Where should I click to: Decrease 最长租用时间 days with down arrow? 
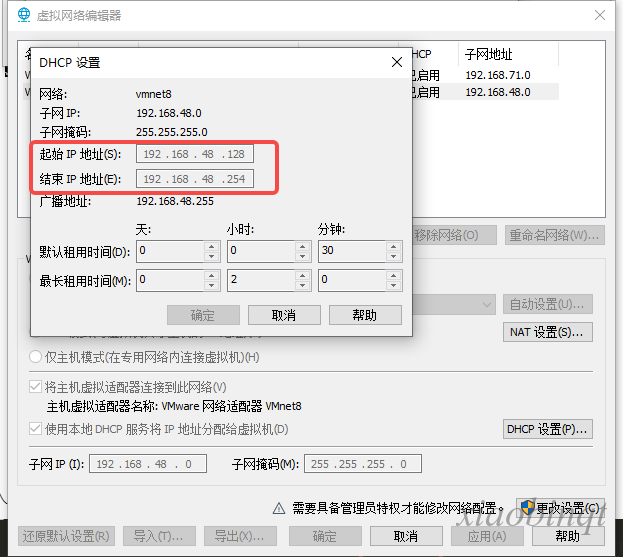[211, 286]
